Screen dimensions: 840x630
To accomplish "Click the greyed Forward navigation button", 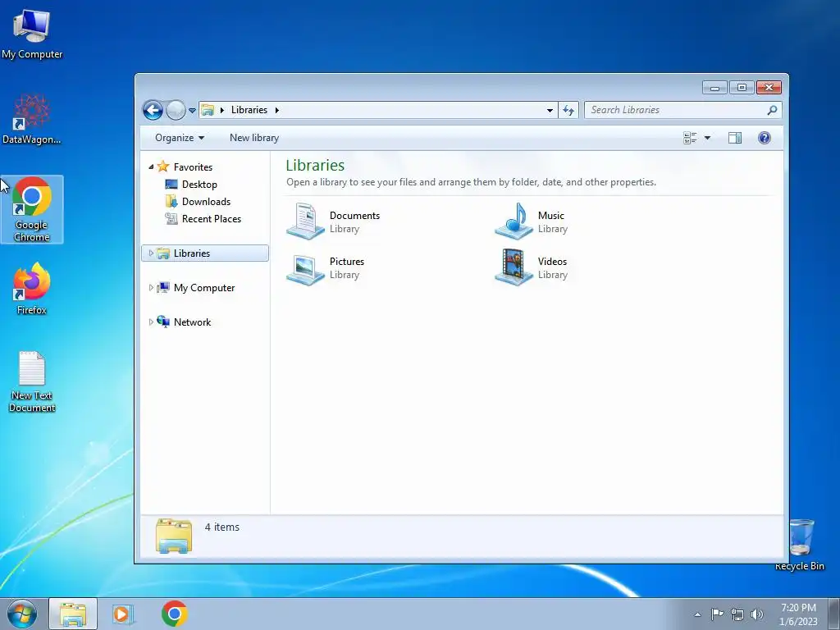I will pos(176,111).
